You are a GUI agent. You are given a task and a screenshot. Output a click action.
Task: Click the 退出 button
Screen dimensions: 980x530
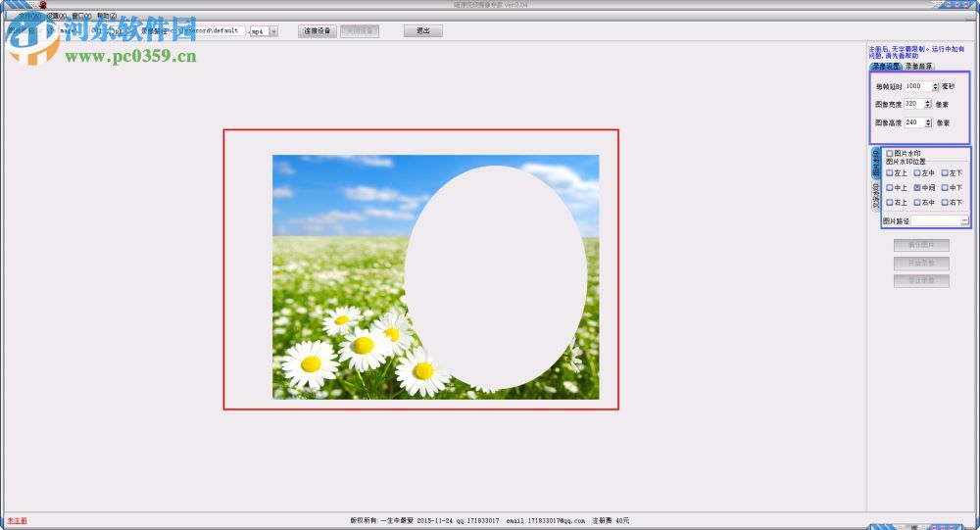coord(423,30)
